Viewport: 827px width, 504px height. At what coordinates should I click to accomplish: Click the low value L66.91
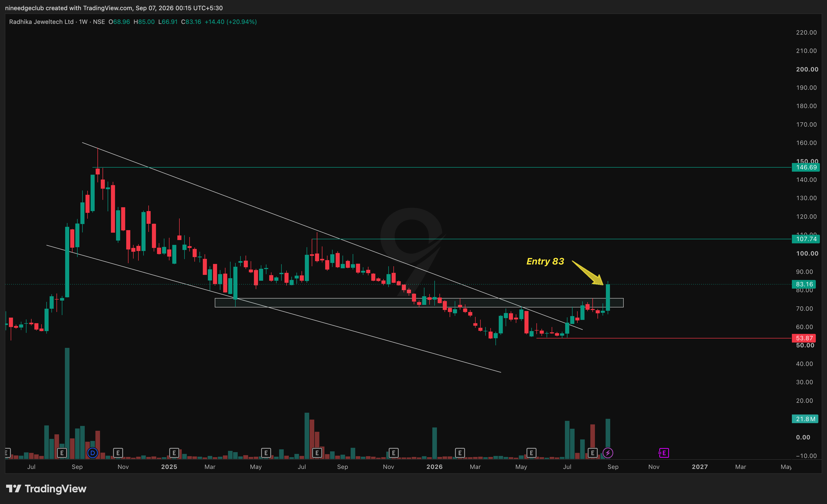point(168,22)
